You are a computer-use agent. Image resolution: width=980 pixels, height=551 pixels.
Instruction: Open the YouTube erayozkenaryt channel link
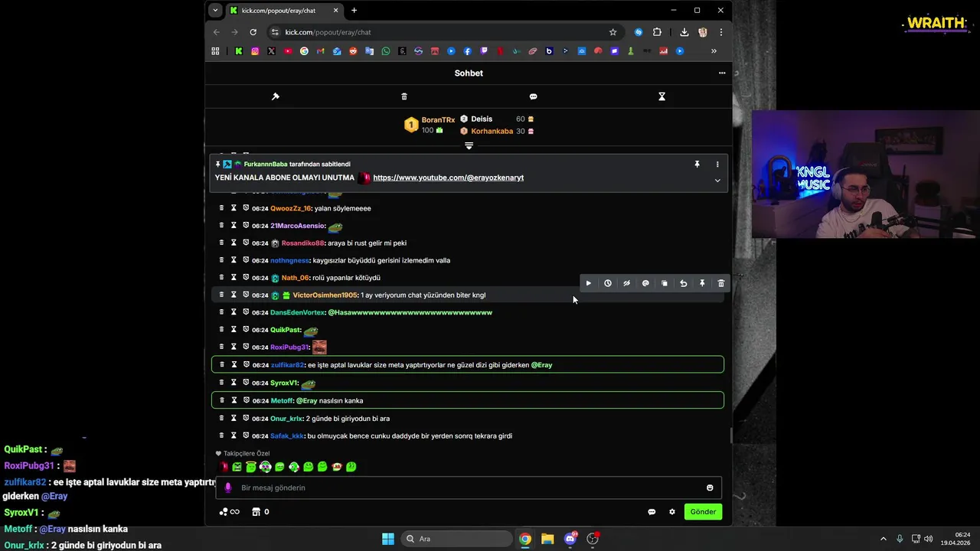coord(449,178)
